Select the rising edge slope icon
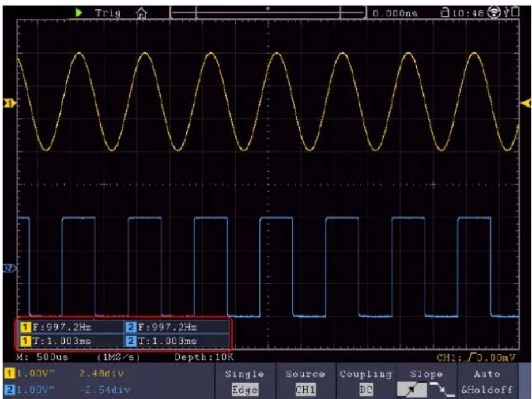The image size is (532, 399). 412,390
